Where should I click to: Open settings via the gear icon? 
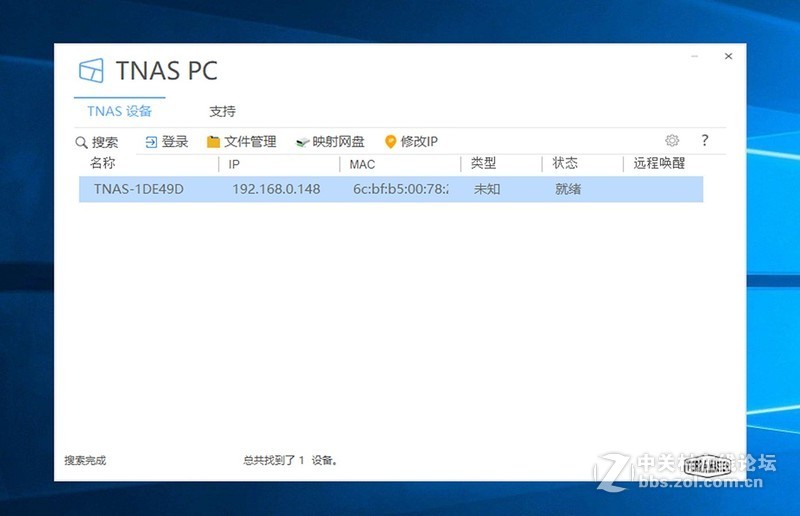click(x=672, y=140)
